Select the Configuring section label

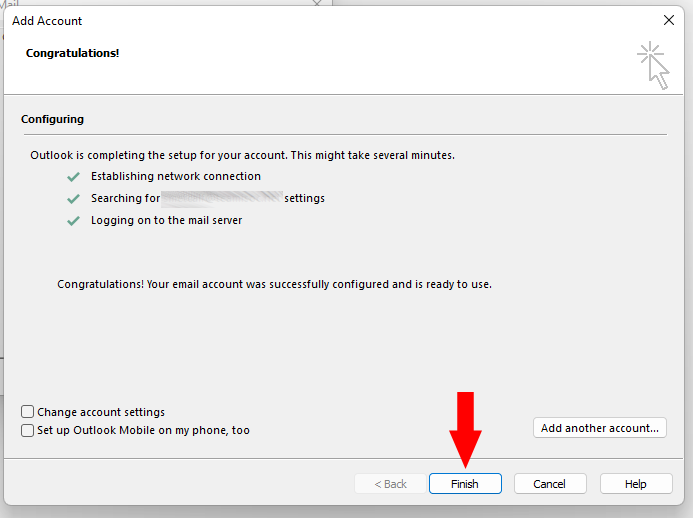pos(52,119)
